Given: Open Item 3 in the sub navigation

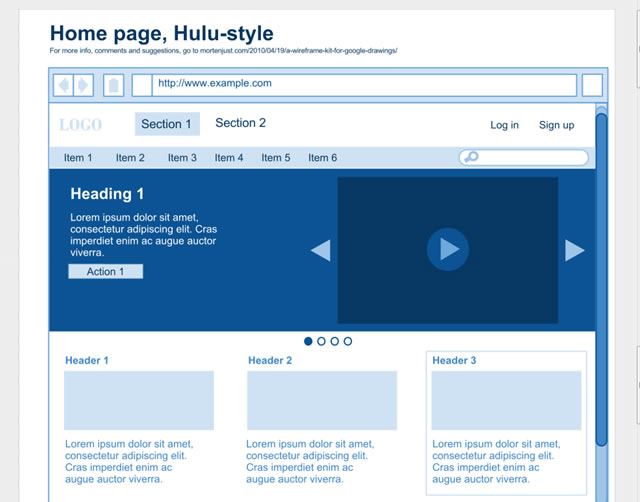Looking at the screenshot, I should coord(182,158).
